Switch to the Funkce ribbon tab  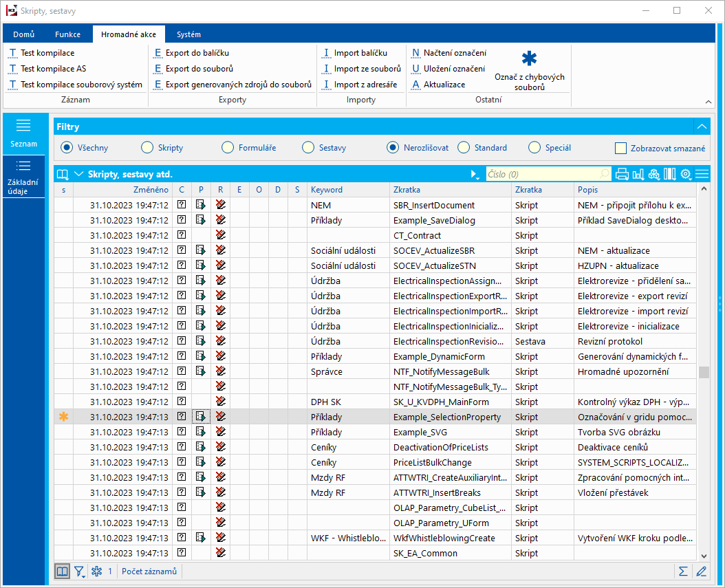point(67,34)
